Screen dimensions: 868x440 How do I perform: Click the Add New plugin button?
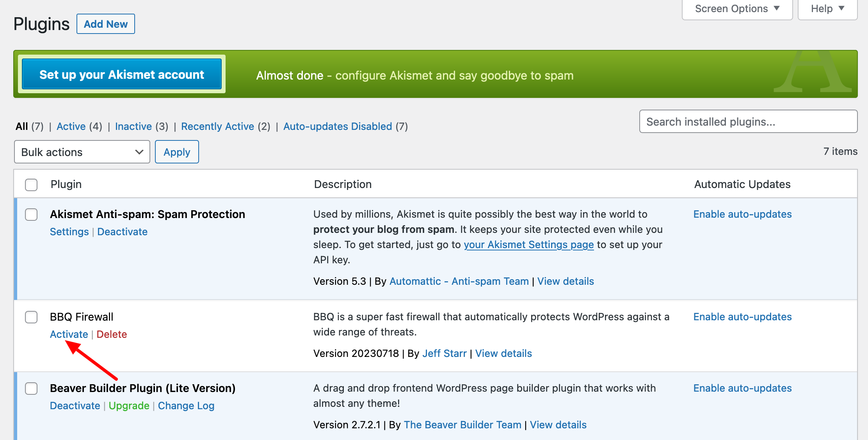[x=106, y=24]
